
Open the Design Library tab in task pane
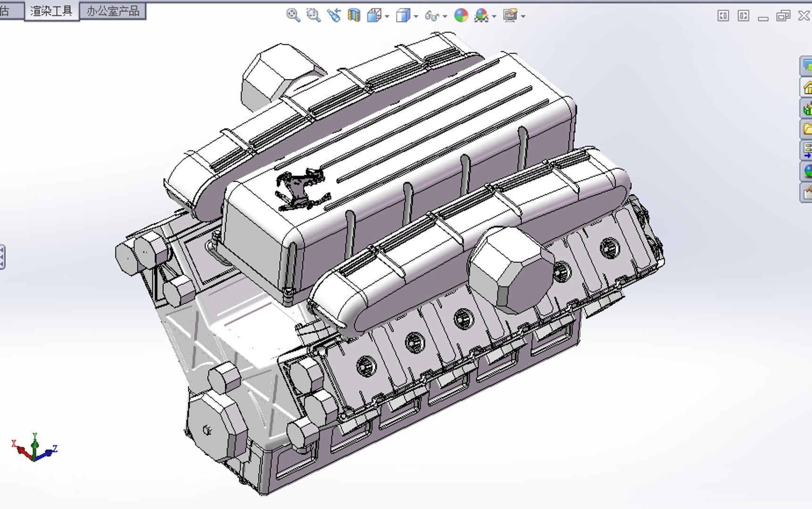point(806,109)
